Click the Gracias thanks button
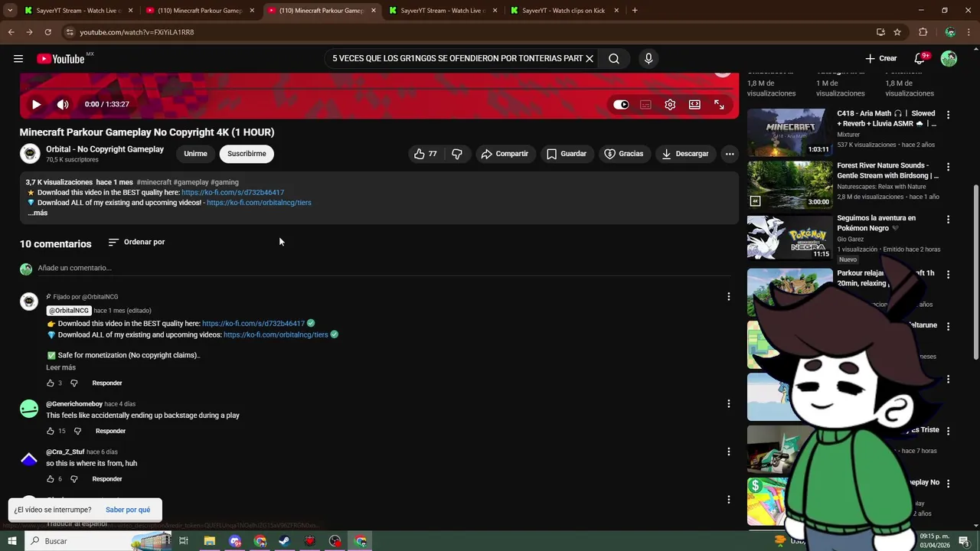 624,154
